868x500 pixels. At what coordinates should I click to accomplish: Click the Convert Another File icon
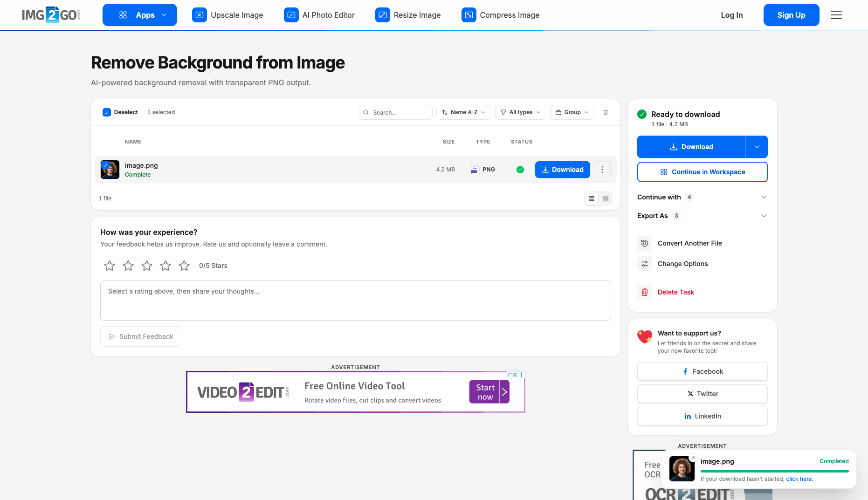pyautogui.click(x=645, y=243)
